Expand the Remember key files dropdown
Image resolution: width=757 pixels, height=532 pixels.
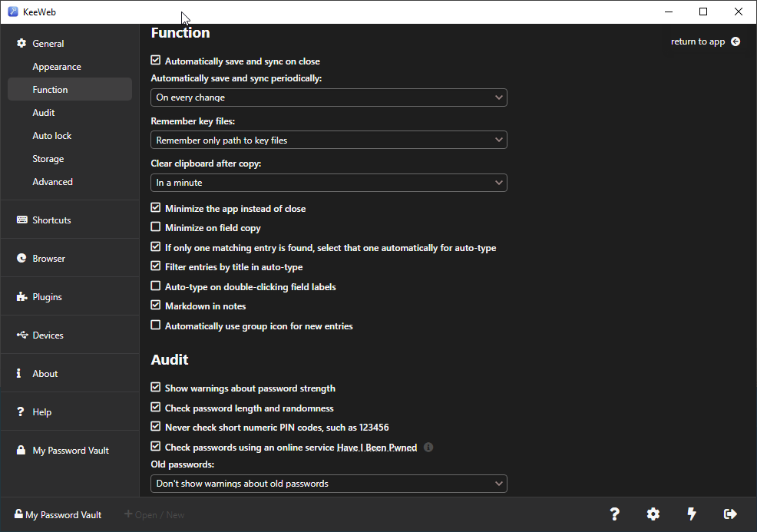coord(329,140)
